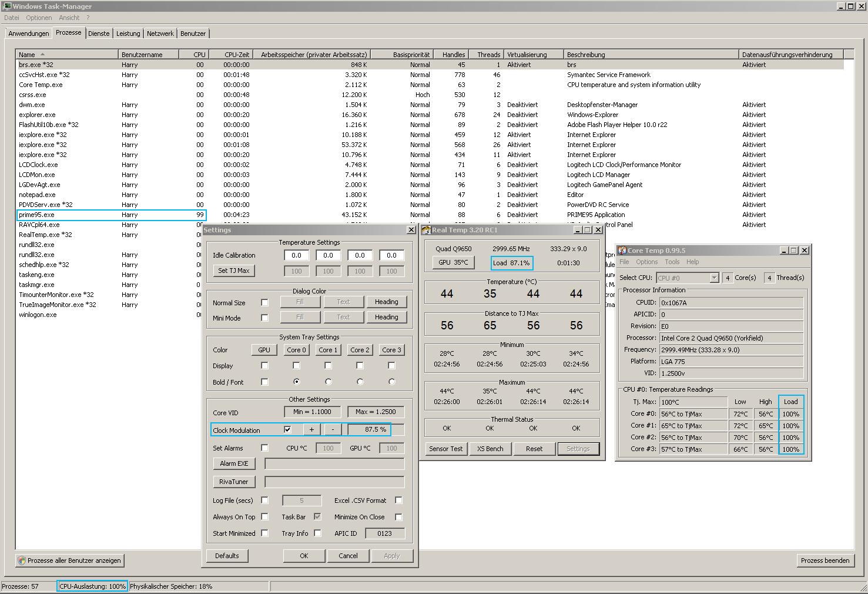Uncheck the Clock Modulation checkbox
The width and height of the screenshot is (868, 594).
287,429
